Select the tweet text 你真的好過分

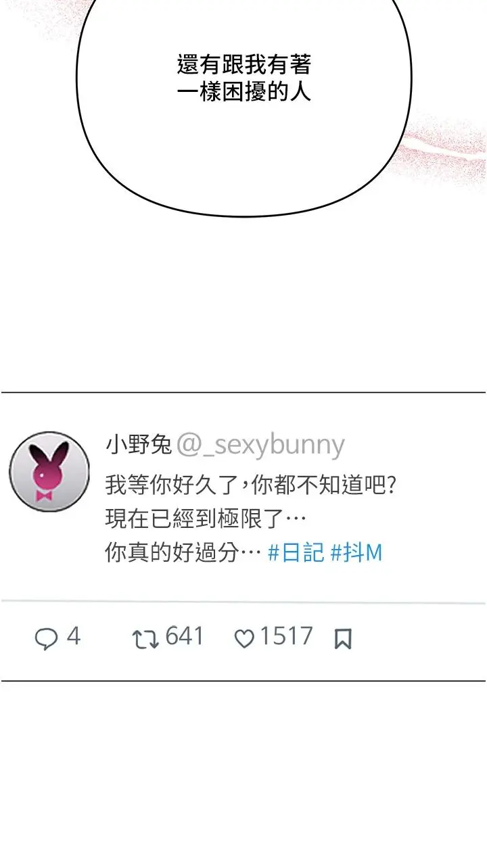pyautogui.click(x=172, y=553)
